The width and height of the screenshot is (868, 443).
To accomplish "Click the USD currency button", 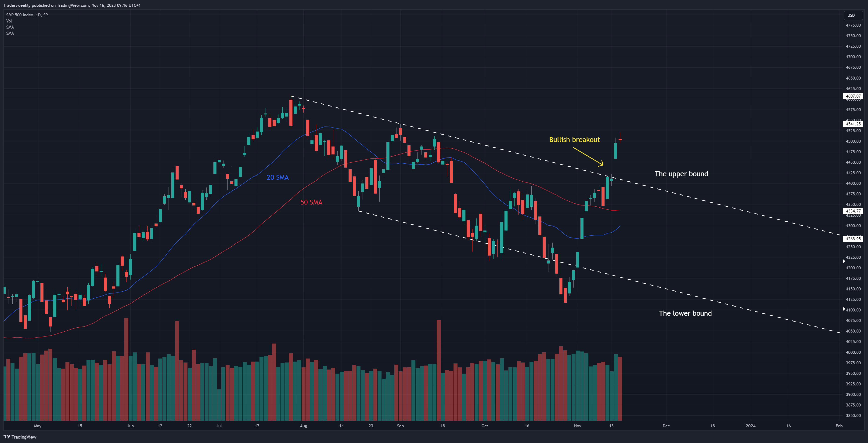I will pyautogui.click(x=853, y=15).
